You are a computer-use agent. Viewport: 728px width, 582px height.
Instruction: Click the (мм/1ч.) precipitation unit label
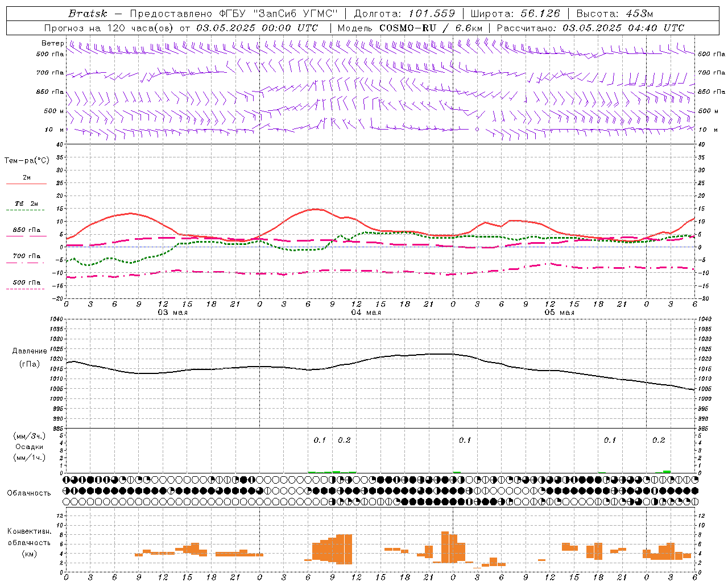coord(30,458)
